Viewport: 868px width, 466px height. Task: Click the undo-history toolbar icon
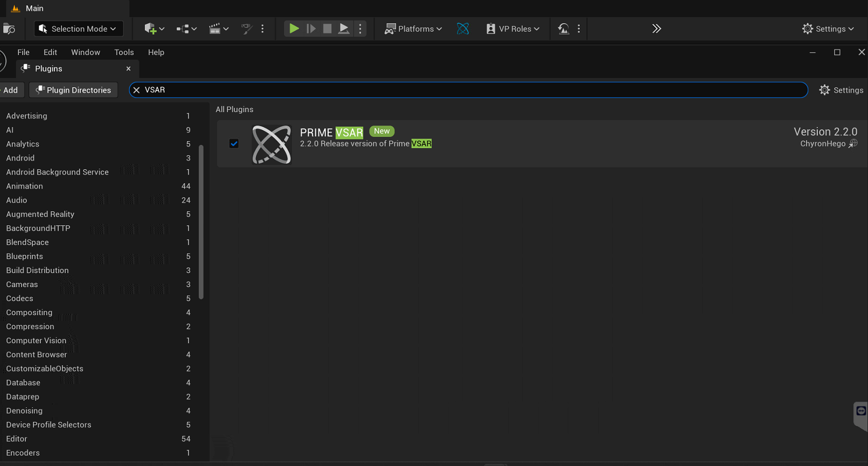pos(564,29)
